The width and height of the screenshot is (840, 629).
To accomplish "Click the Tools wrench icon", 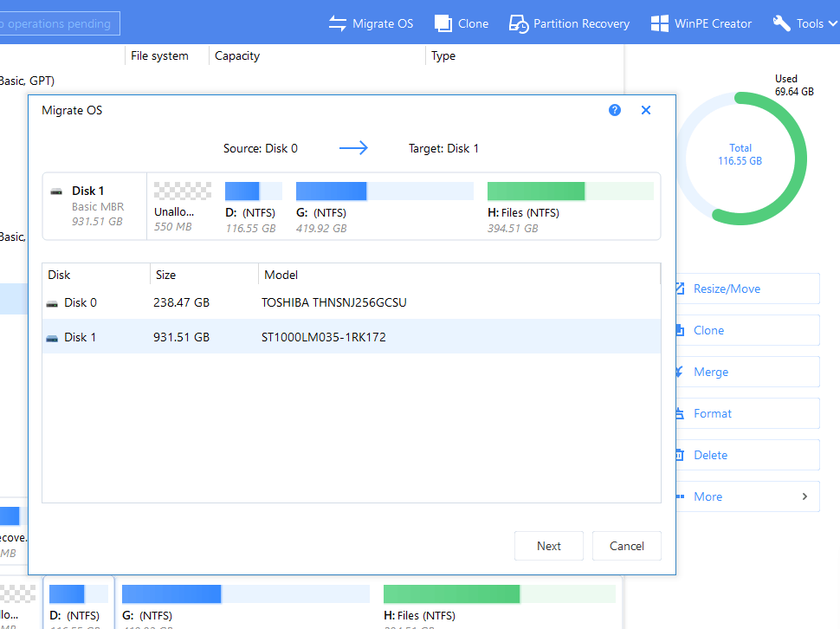I will (x=782, y=23).
